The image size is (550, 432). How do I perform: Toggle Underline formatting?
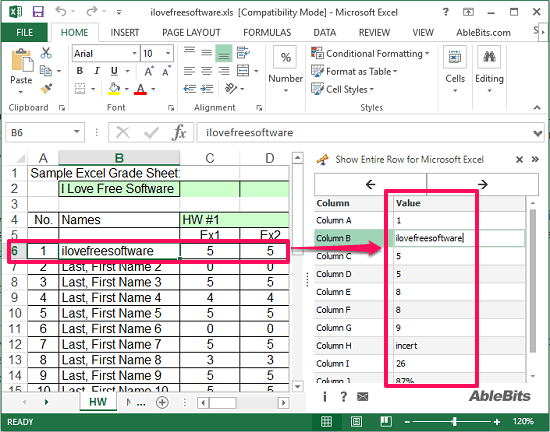coord(114,71)
